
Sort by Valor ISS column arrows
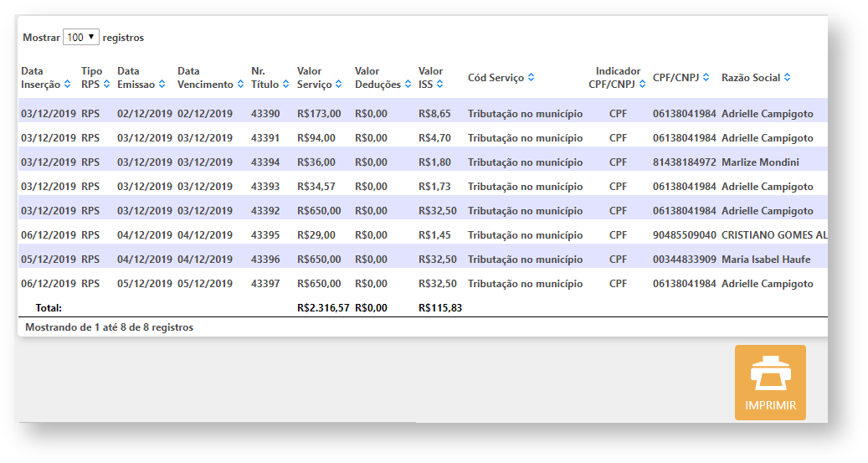click(x=440, y=85)
